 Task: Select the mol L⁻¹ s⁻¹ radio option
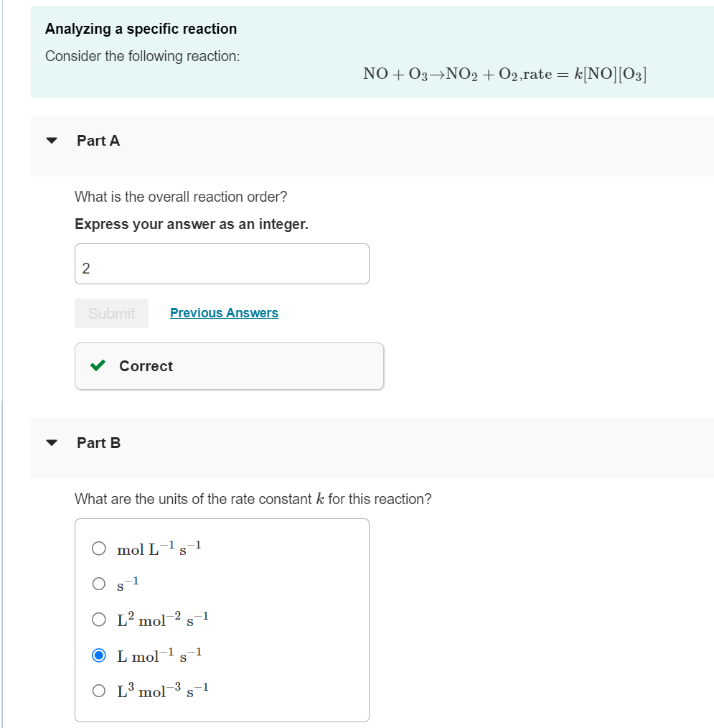100,549
